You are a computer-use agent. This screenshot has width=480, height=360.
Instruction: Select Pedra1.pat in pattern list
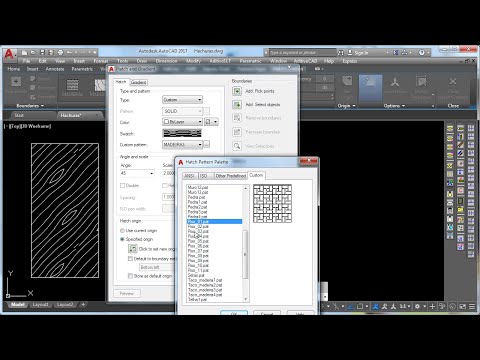tap(197, 202)
